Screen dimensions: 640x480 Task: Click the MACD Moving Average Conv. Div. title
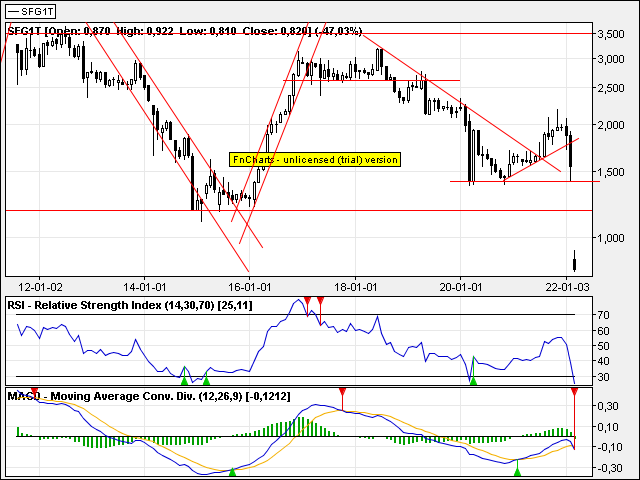pyautogui.click(x=149, y=396)
